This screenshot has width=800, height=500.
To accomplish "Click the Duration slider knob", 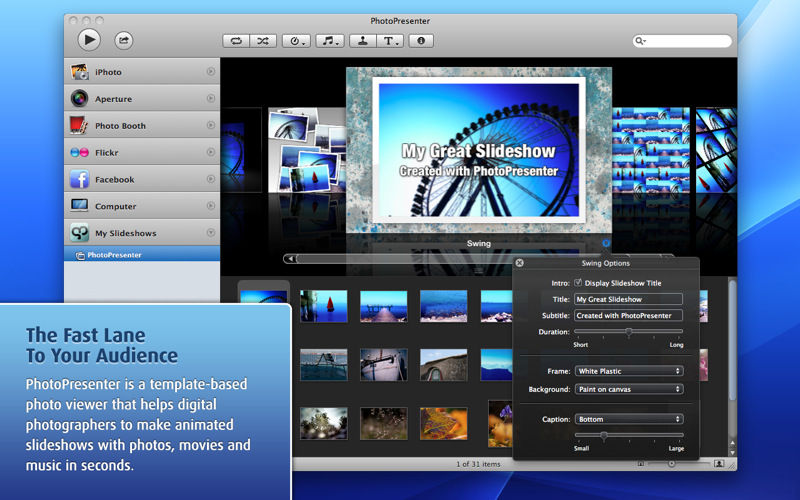I will pos(629,332).
